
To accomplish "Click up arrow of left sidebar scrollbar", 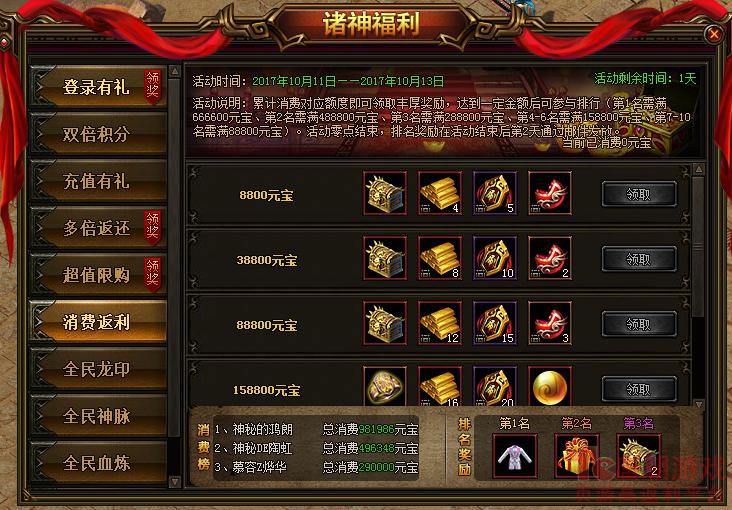I will coord(175,71).
